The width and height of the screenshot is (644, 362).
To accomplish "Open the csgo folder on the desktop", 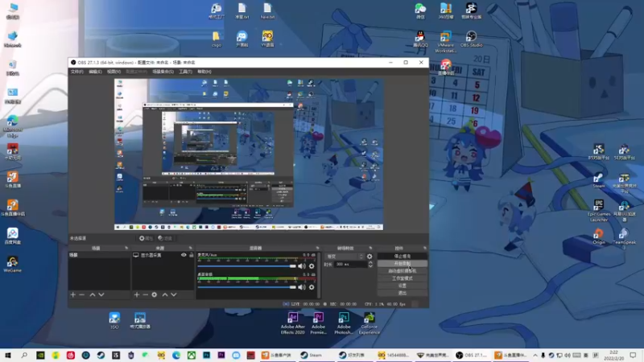I will pyautogui.click(x=217, y=39).
